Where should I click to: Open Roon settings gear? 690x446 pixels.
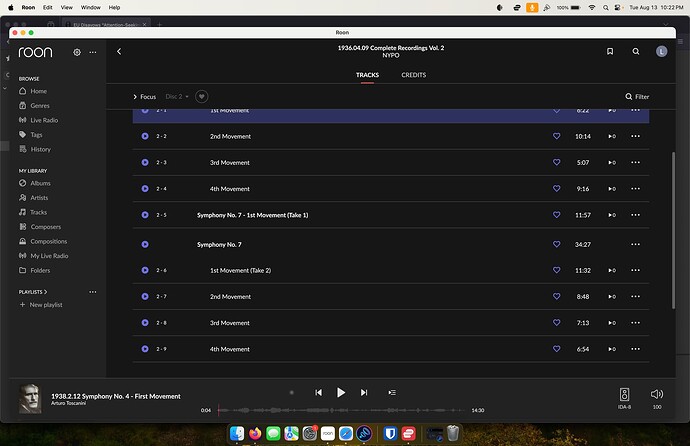(77, 52)
